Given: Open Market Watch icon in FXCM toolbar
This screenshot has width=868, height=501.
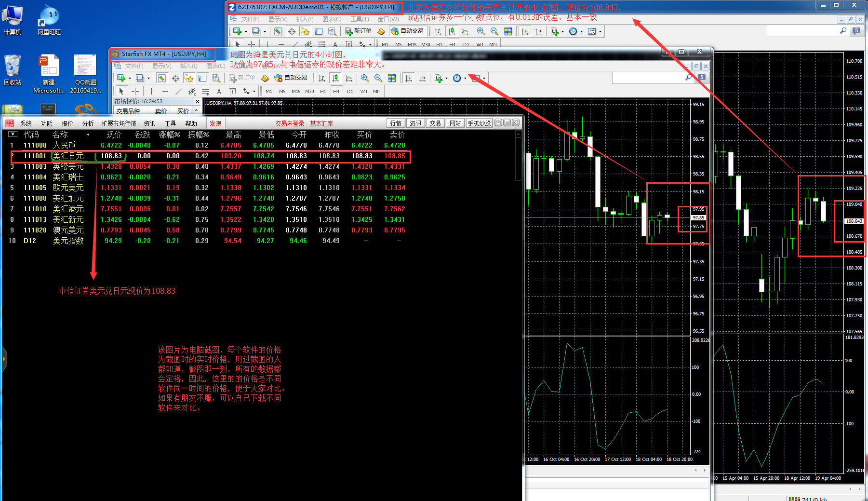Looking at the screenshot, I should 278,31.
